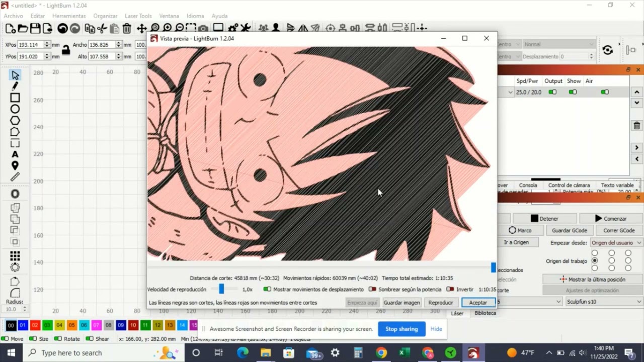Select the Offset Shapes tool
Image resolution: width=644 pixels, height=362 pixels.
point(15,194)
